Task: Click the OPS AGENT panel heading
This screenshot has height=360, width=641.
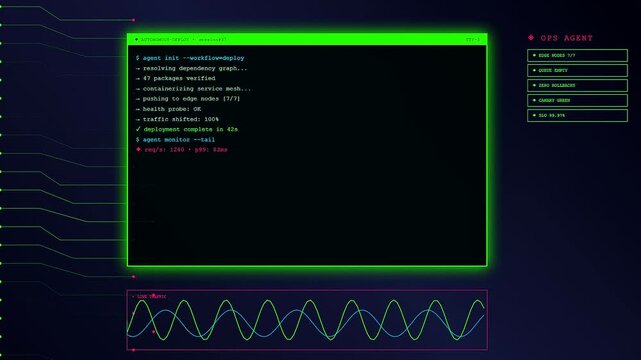Action: point(566,38)
